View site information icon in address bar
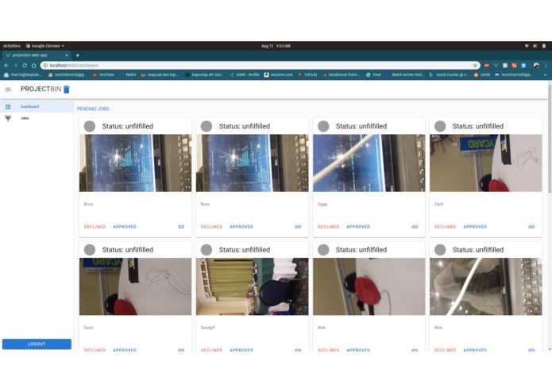552x392 pixels. pyautogui.click(x=45, y=65)
